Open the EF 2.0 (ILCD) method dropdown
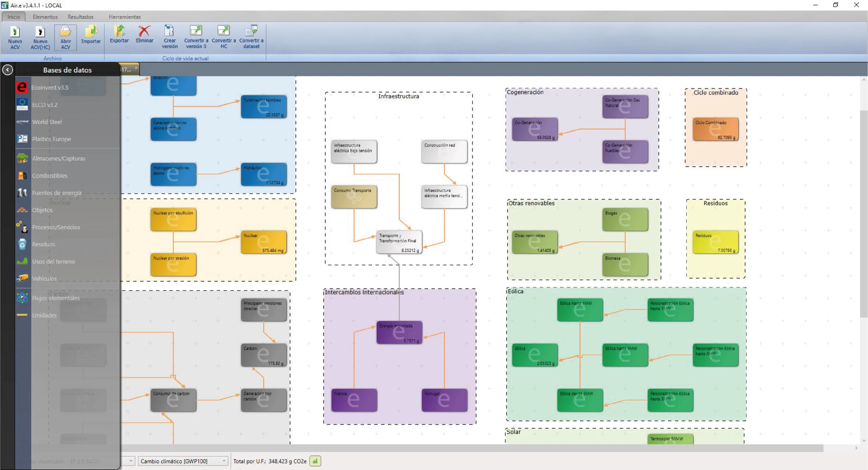The width and height of the screenshot is (868, 470). tap(131, 461)
